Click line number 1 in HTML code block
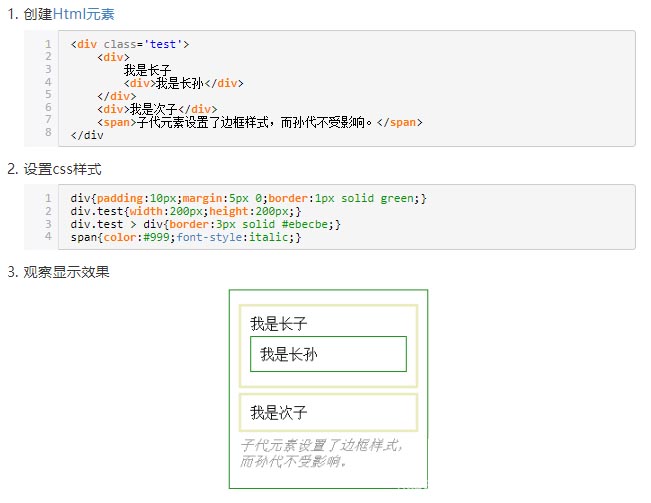Screen dimensions: 651x503 tap(48, 44)
